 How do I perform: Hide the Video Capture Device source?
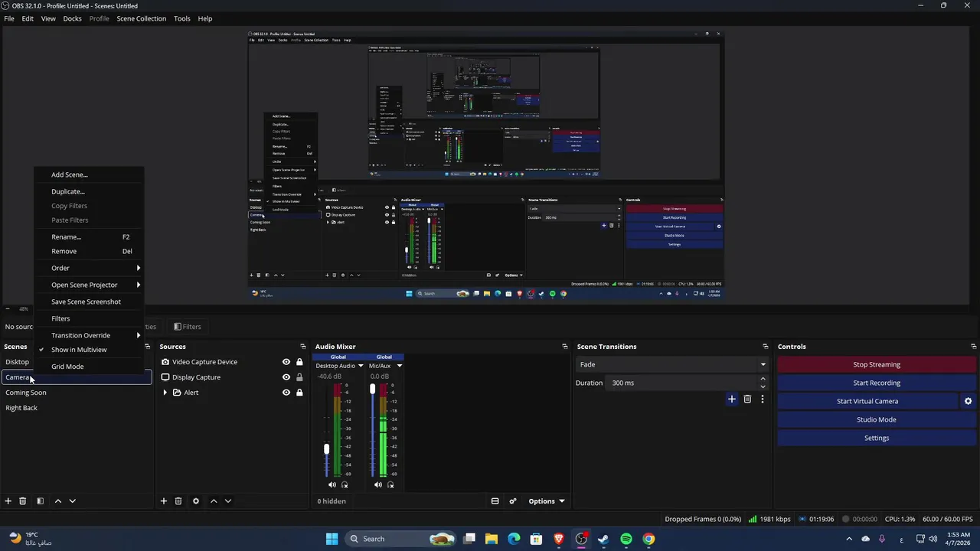click(286, 362)
